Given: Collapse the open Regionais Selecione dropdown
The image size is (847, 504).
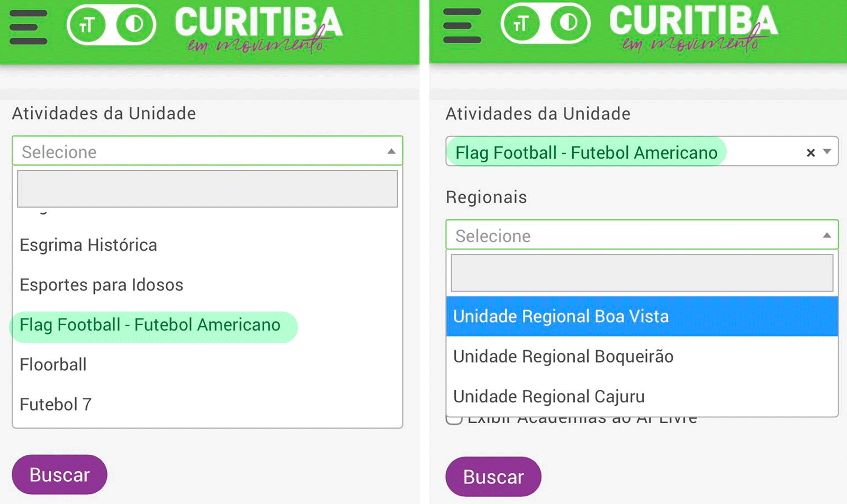Looking at the screenshot, I should [x=826, y=235].
